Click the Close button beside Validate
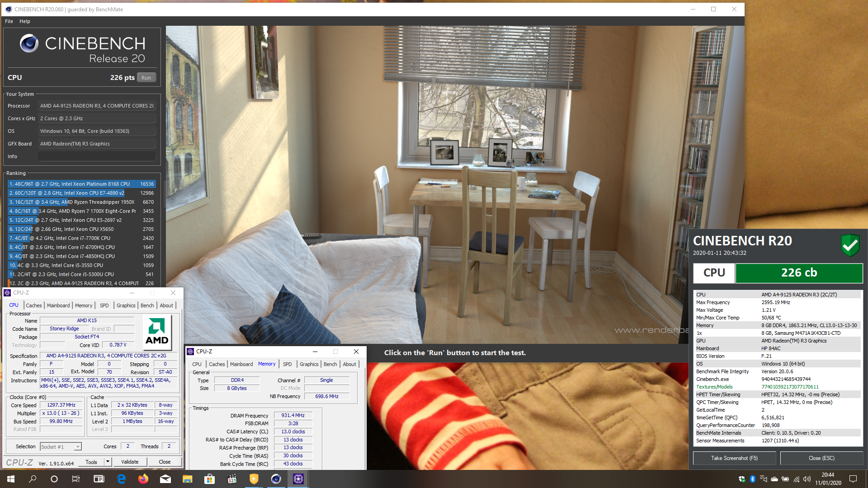This screenshot has height=488, width=868. pos(165,462)
